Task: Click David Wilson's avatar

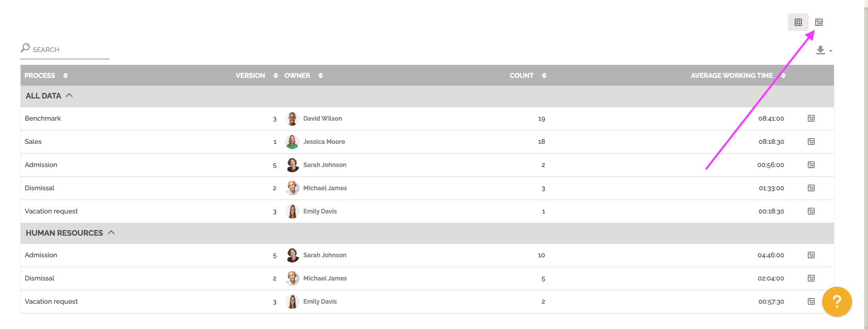Action: (292, 119)
